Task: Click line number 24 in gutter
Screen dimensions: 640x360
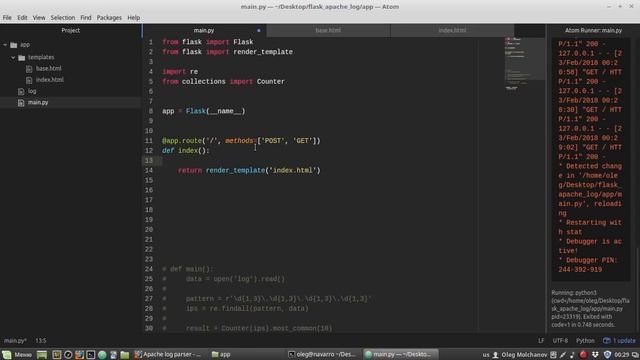Action: pos(149,269)
